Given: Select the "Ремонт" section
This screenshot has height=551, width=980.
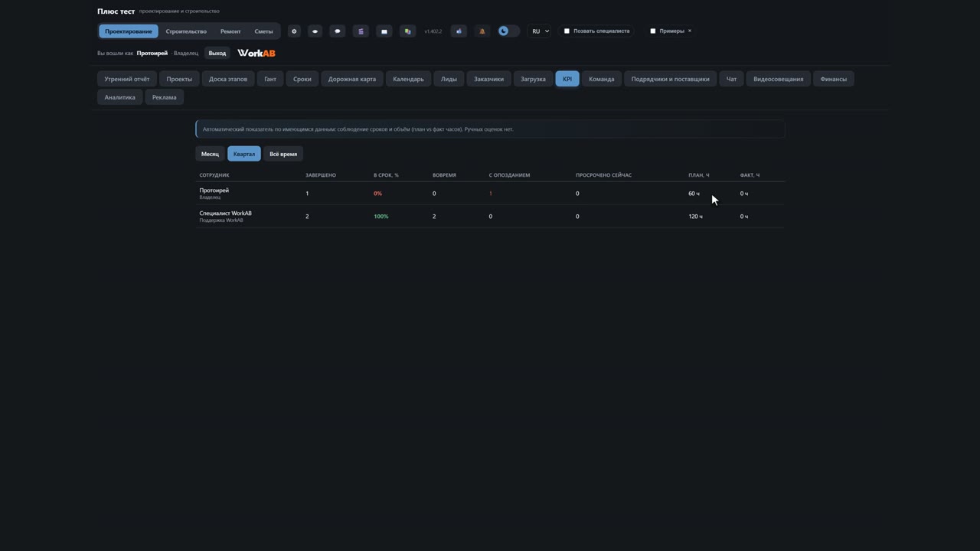Looking at the screenshot, I should (230, 31).
